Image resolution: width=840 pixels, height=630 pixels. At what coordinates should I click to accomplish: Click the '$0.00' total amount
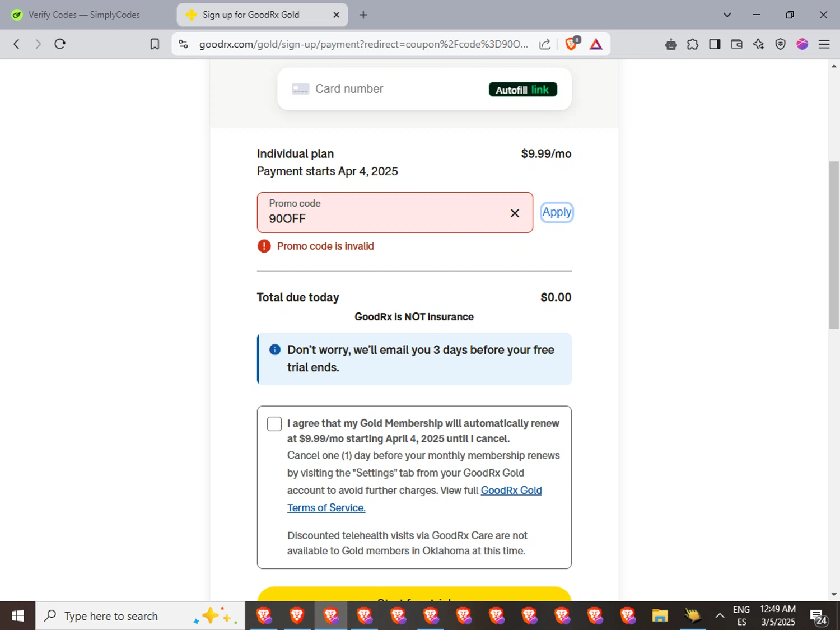coord(556,297)
